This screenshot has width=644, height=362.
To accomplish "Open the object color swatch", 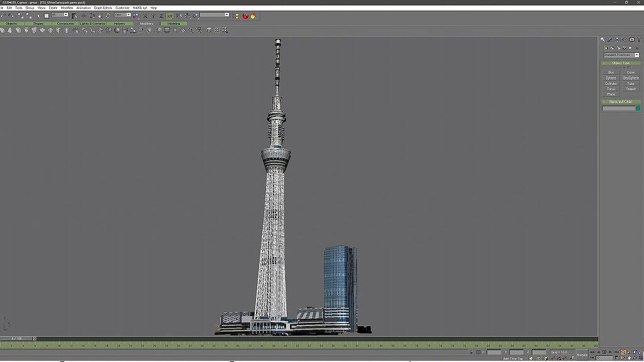I will tap(638, 108).
